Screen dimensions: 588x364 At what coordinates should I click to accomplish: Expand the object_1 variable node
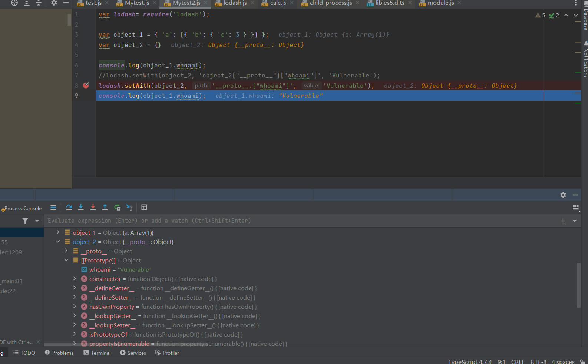[x=58, y=232]
